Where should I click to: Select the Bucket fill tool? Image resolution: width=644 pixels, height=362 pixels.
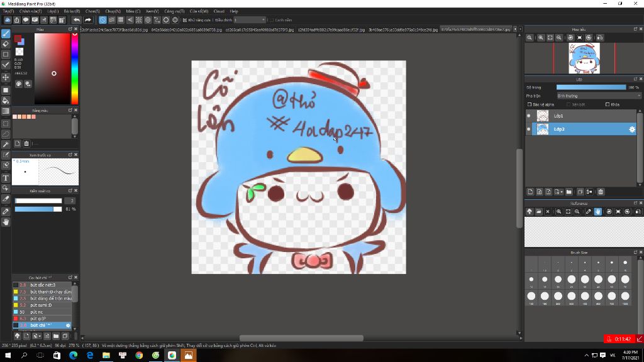coord(6,101)
